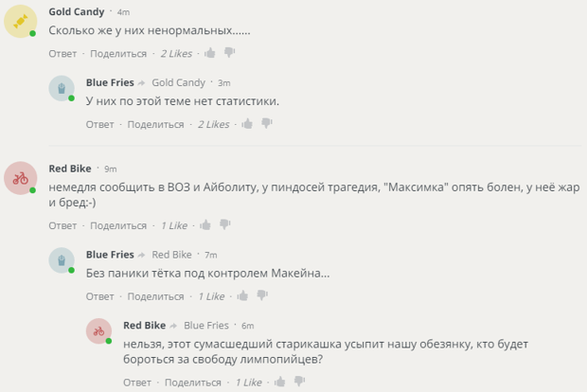The width and height of the screenshot is (587, 392).
Task: Dislike Red Bike's comment about ВОЗ
Action: 225,226
